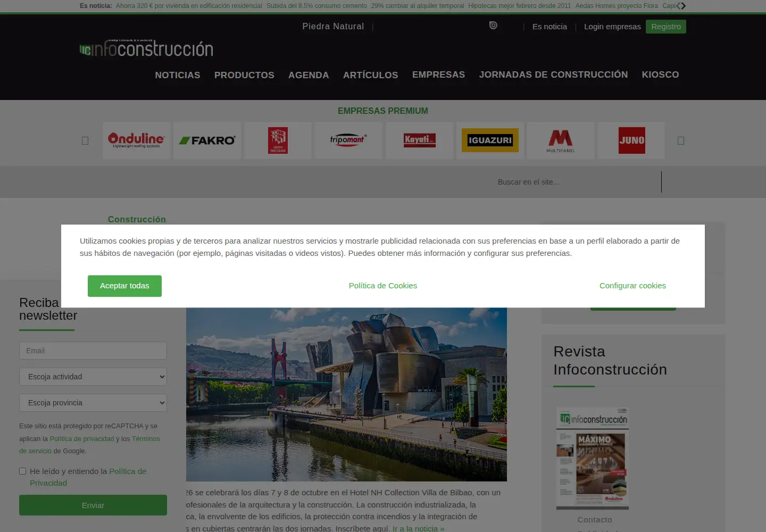
Task: Open the Política de Cookies link
Action: pyautogui.click(x=383, y=286)
